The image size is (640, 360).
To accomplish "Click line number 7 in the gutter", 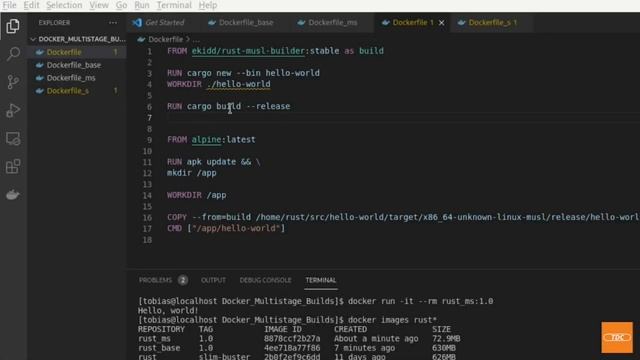I will (149, 118).
